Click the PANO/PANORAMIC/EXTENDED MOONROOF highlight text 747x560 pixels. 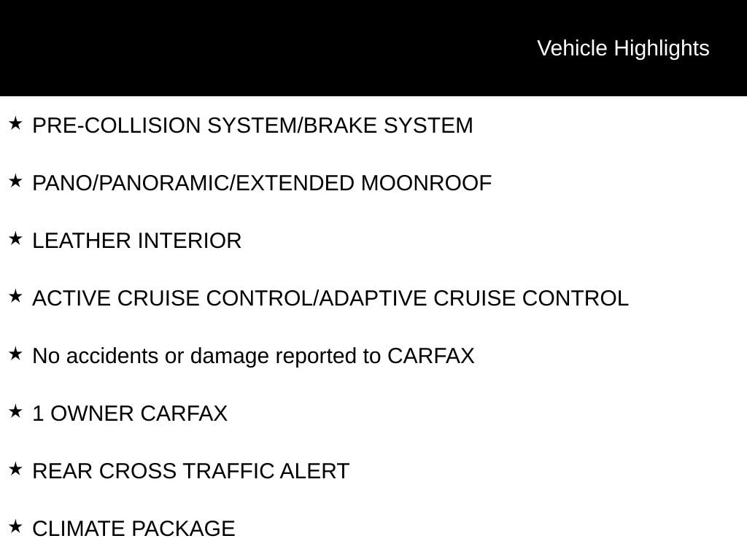tap(262, 183)
